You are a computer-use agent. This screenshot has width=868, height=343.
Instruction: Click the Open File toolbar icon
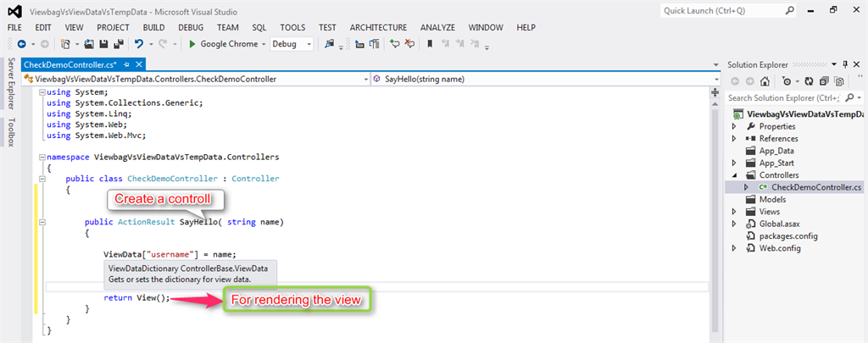click(x=90, y=44)
